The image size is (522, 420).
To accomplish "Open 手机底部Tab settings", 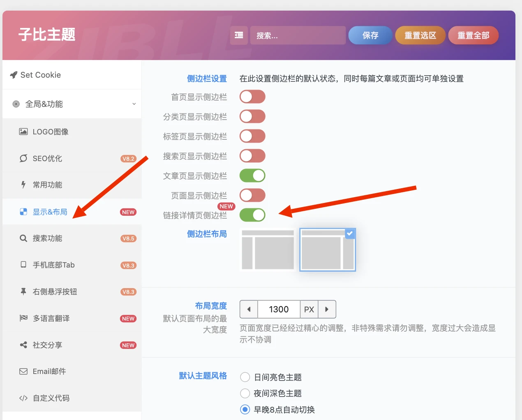I will pos(72,265).
